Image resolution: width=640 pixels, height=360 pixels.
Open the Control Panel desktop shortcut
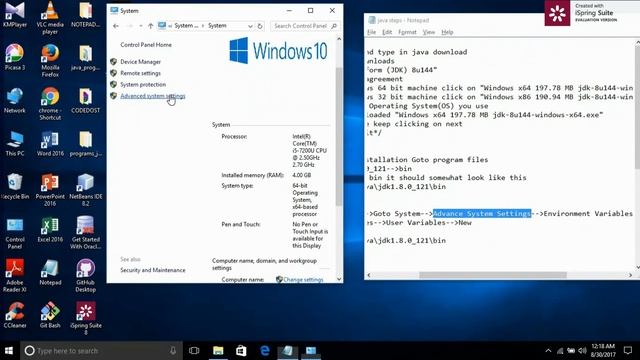click(15, 233)
